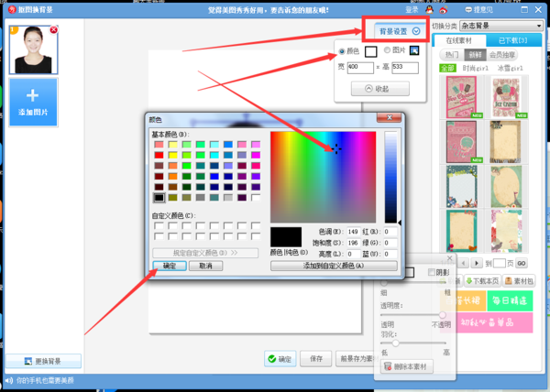This screenshot has height=392, width=550.
Task: Click the 宽 width input field
Action: [x=360, y=68]
